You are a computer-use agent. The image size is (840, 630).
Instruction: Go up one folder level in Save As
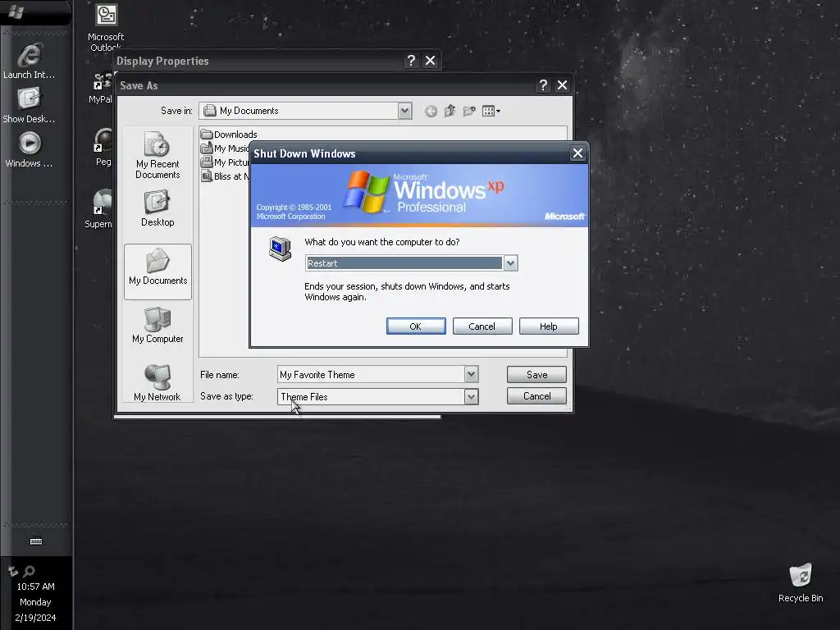tap(450, 111)
